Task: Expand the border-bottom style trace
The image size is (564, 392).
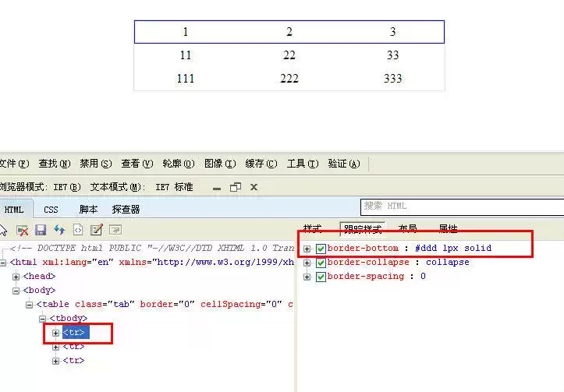Action: click(x=307, y=249)
